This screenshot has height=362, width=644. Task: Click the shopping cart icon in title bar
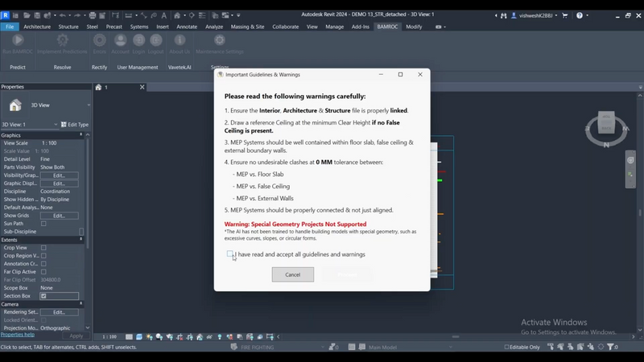tap(565, 15)
